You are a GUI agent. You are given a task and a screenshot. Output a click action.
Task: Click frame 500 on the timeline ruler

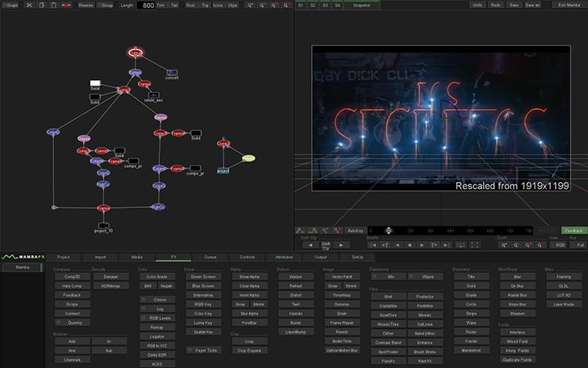[470, 231]
